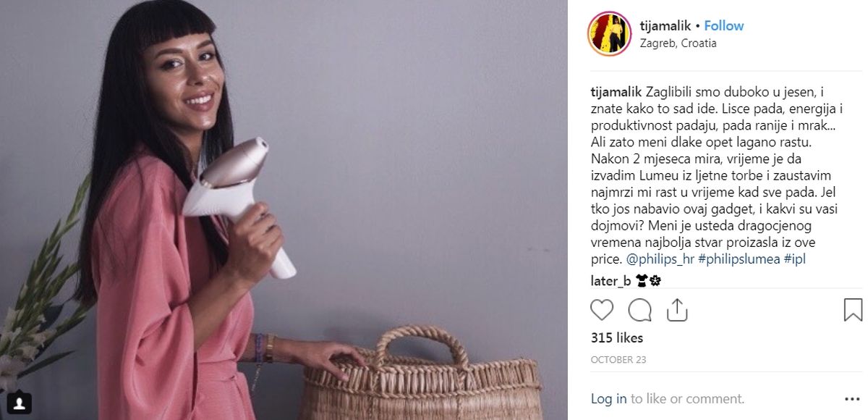Click the Log in link
The image size is (868, 420).
[x=608, y=399]
